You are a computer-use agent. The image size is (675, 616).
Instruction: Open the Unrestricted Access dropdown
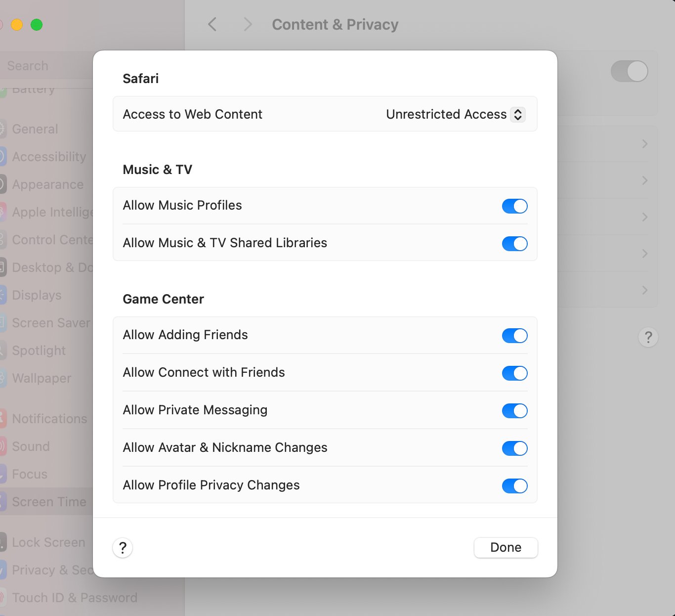tap(455, 114)
